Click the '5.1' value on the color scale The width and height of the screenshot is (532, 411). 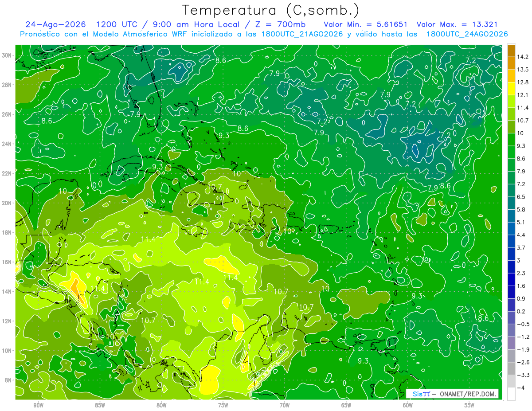click(521, 222)
